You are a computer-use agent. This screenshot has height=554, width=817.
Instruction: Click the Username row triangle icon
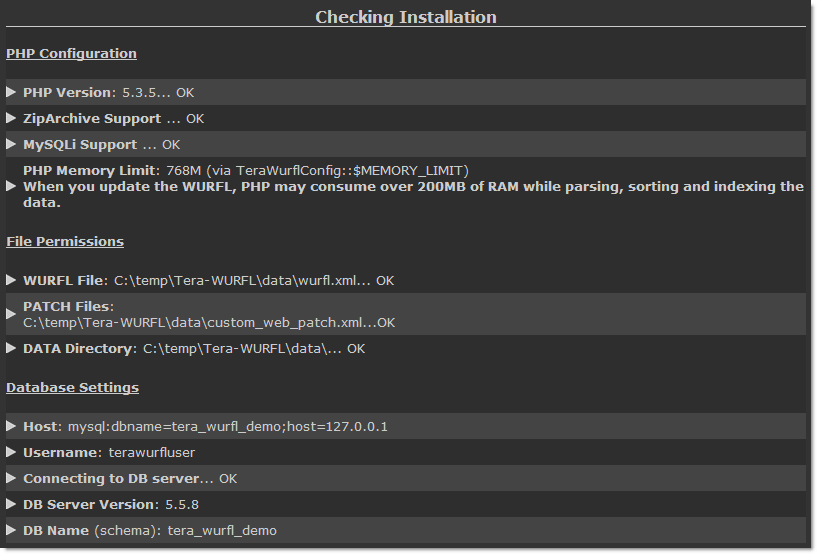click(x=11, y=452)
